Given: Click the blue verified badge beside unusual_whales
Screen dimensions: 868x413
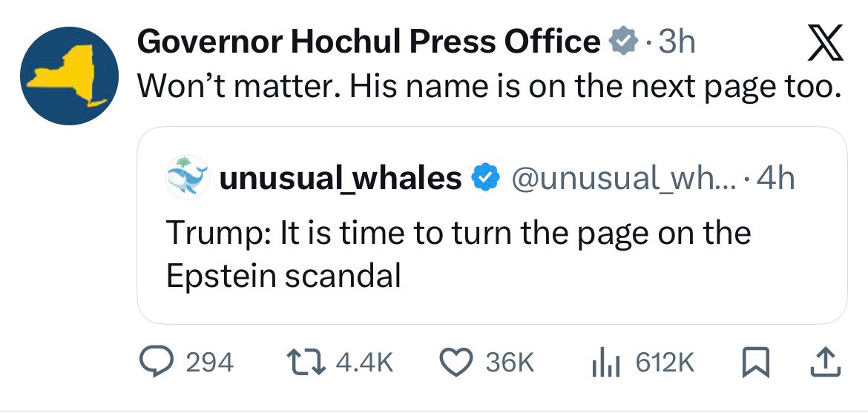Looking at the screenshot, I should (x=484, y=178).
